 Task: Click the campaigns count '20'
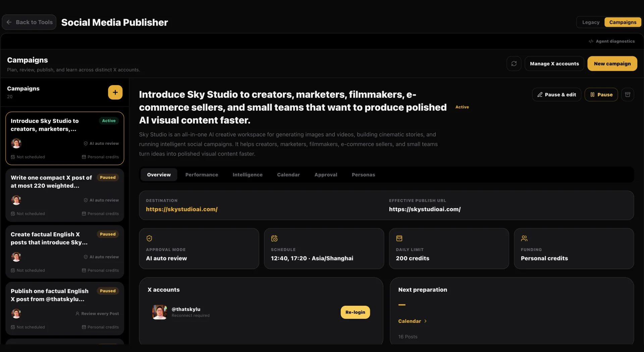[10, 97]
